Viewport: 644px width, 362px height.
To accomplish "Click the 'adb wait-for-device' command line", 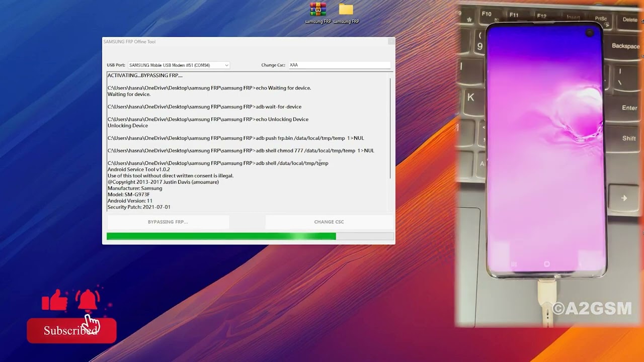I will [x=204, y=107].
